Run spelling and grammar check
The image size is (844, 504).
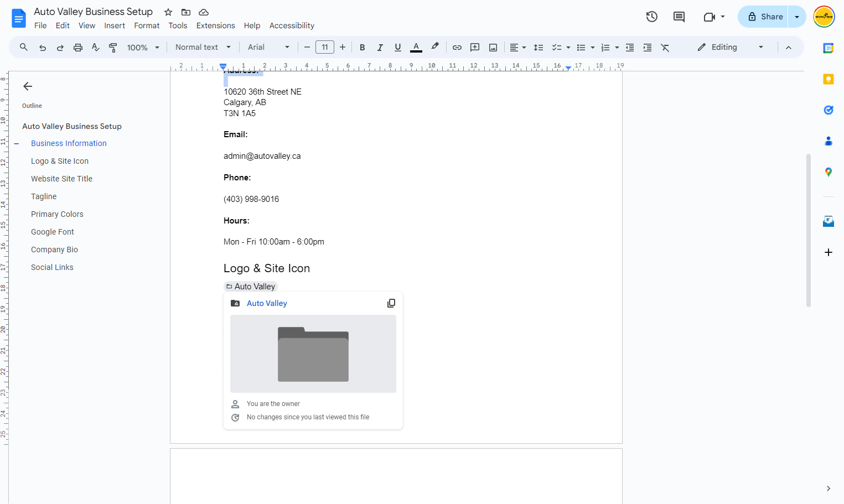click(96, 48)
